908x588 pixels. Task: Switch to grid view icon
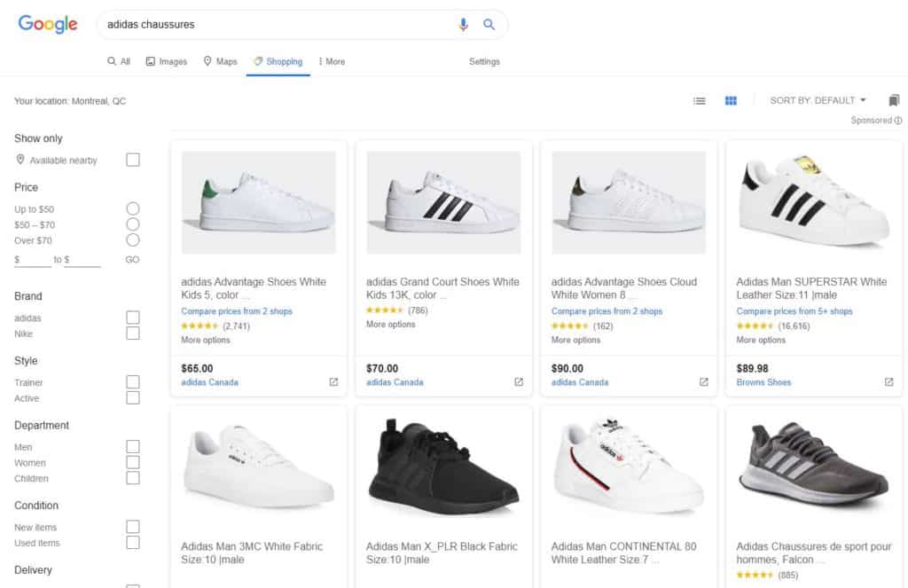pyautogui.click(x=731, y=101)
